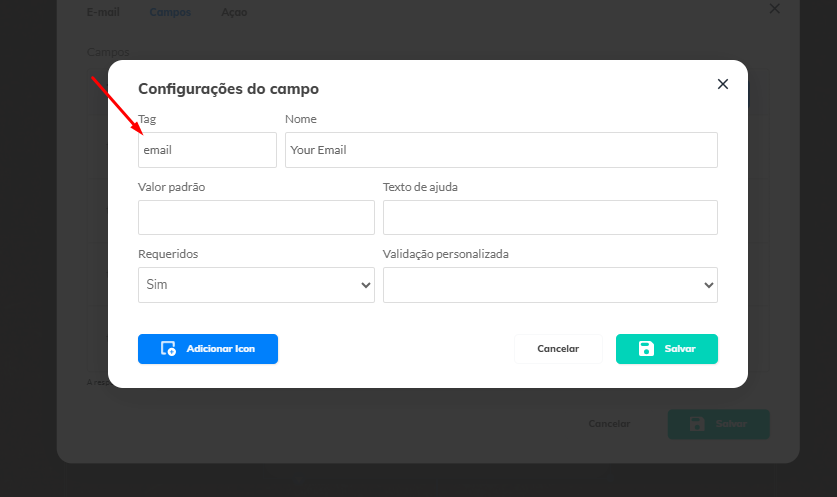The image size is (837, 497).
Task: Switch to the E-mail tab
Action: click(103, 13)
